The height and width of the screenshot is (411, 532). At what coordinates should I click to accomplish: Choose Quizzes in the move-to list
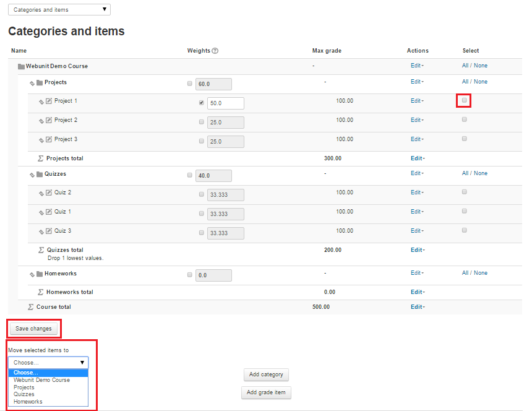(x=24, y=394)
